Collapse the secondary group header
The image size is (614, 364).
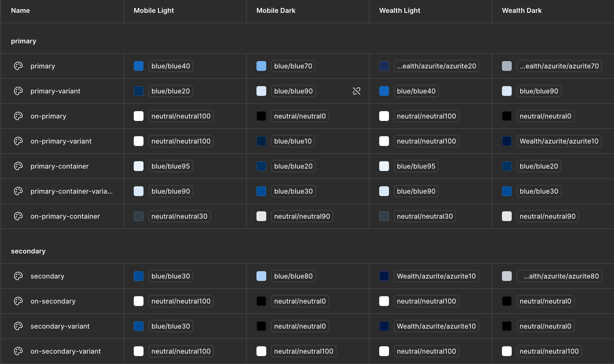pyautogui.click(x=28, y=251)
